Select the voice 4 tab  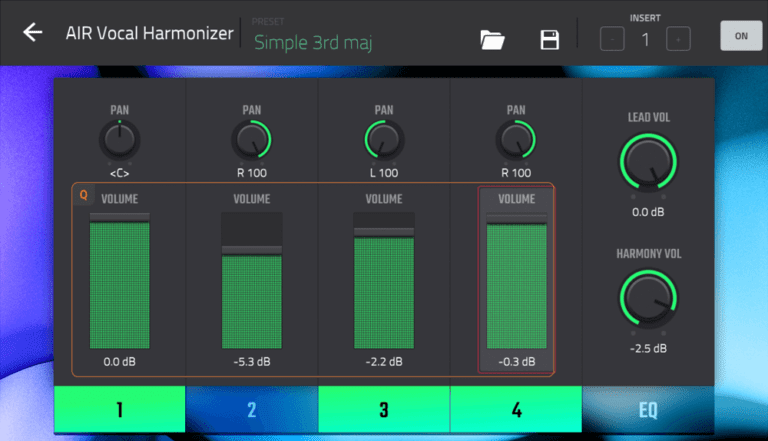(x=516, y=410)
